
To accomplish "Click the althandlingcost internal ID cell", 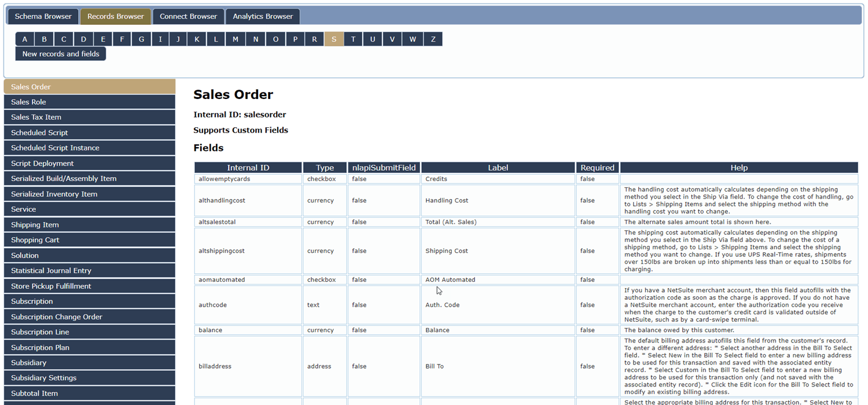I will 248,200.
